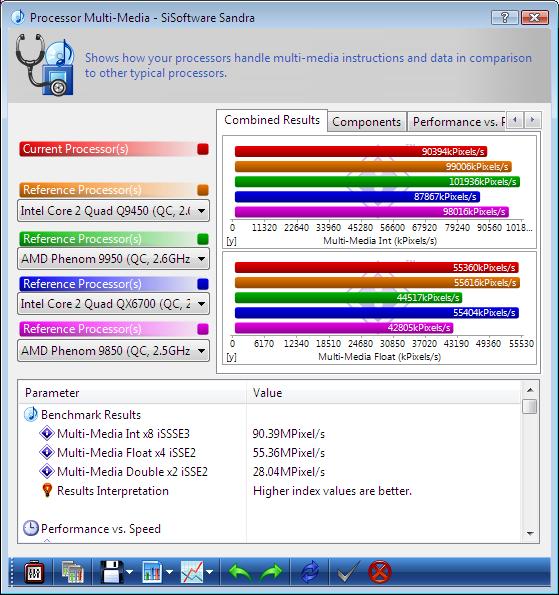
Task: Click the floppy disk save icon
Action: point(112,572)
